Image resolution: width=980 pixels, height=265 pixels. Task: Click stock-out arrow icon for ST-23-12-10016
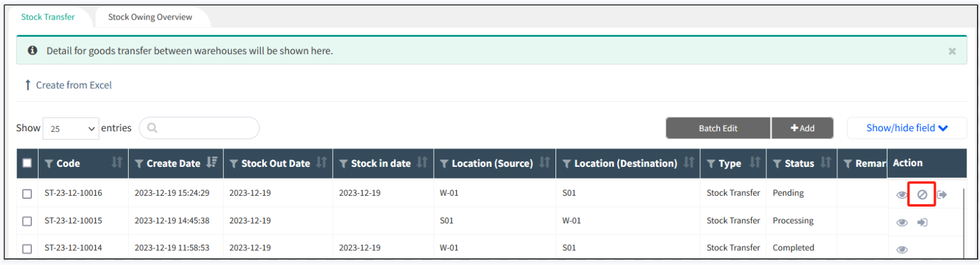point(942,194)
